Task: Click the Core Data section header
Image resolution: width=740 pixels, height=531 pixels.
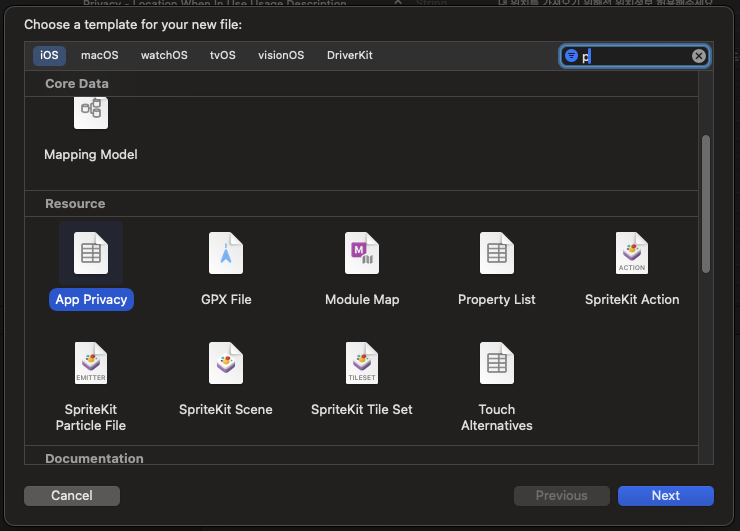Action: pyautogui.click(x=77, y=84)
